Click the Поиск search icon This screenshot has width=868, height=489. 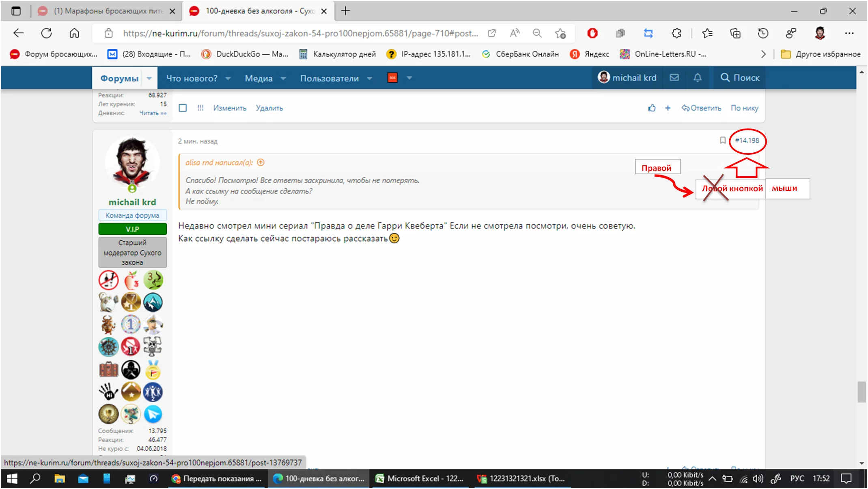725,78
